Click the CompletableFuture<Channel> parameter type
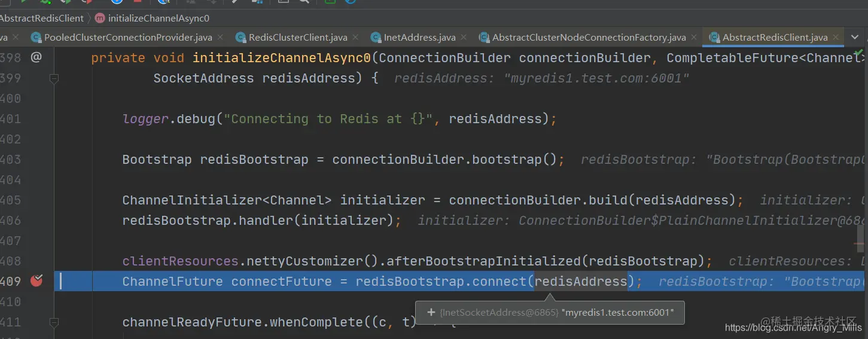This screenshot has width=868, height=339. [765, 58]
